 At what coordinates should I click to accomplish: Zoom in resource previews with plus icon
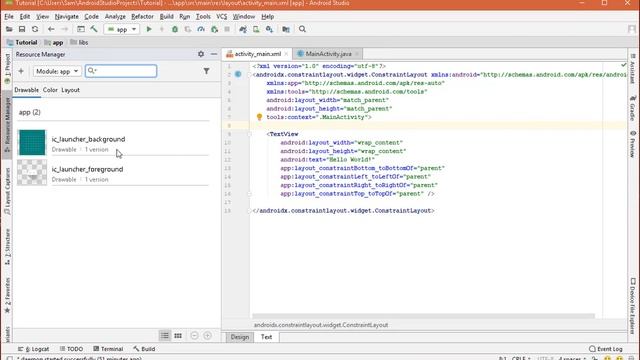tap(207, 336)
